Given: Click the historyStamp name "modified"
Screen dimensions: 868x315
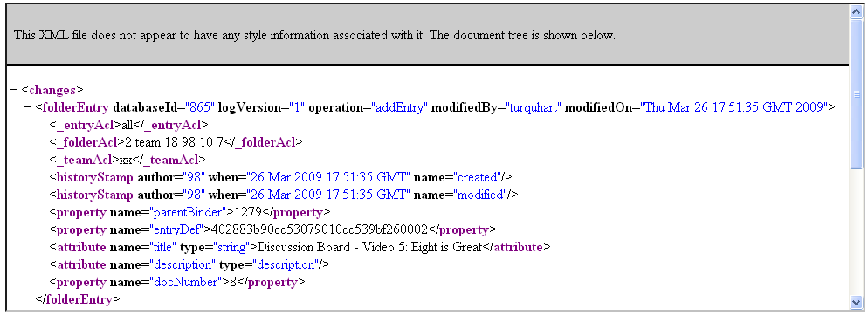Looking at the screenshot, I should 480,195.
